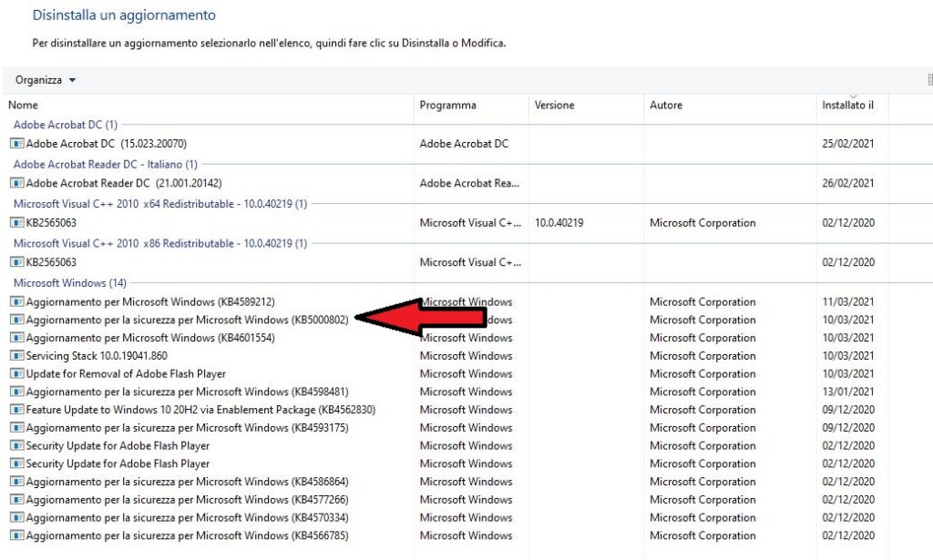Click icon beside security update KB4570334
Image resolution: width=933 pixels, height=560 pixels.
[17, 518]
